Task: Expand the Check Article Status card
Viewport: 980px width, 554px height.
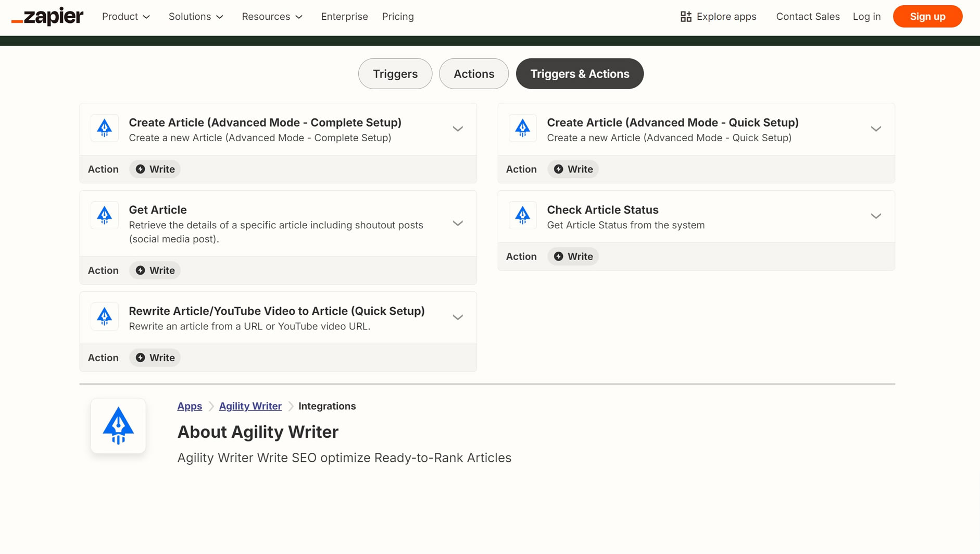Action: (x=876, y=216)
